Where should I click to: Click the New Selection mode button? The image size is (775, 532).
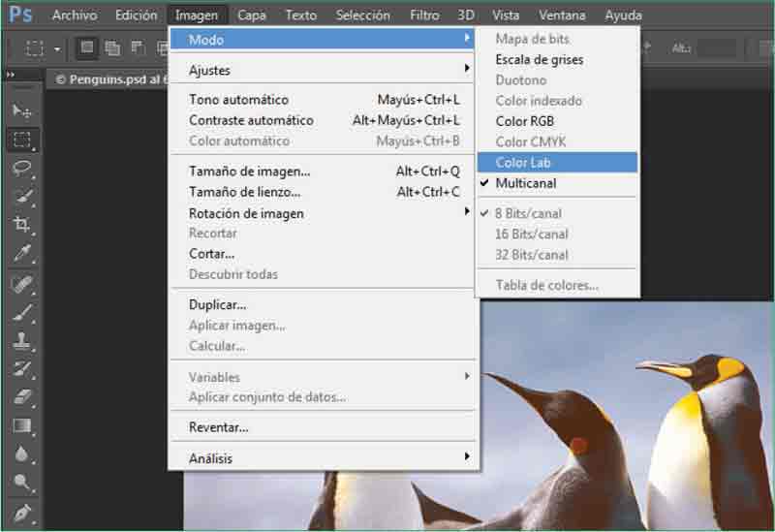coord(87,47)
